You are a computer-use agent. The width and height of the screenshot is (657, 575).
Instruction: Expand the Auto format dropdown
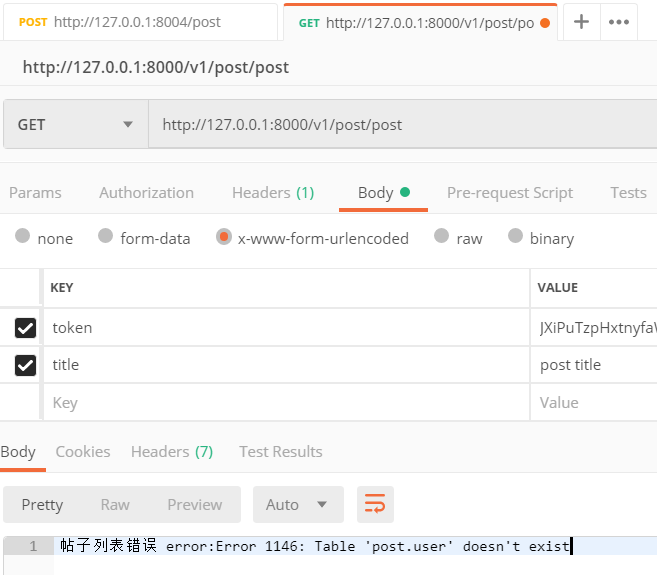[x=297, y=504]
